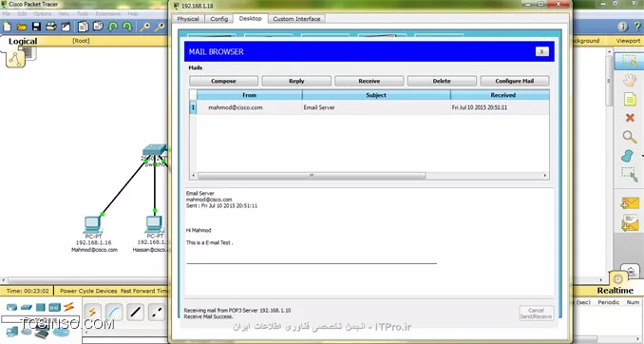
Task: Open a file with the folder icon
Action: 22,28
